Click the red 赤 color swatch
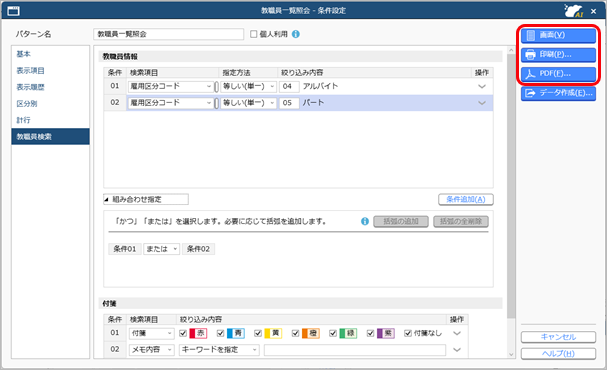 click(198, 333)
